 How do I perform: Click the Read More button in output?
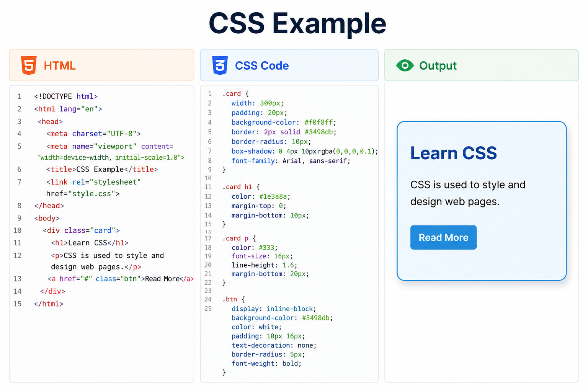pyautogui.click(x=443, y=237)
